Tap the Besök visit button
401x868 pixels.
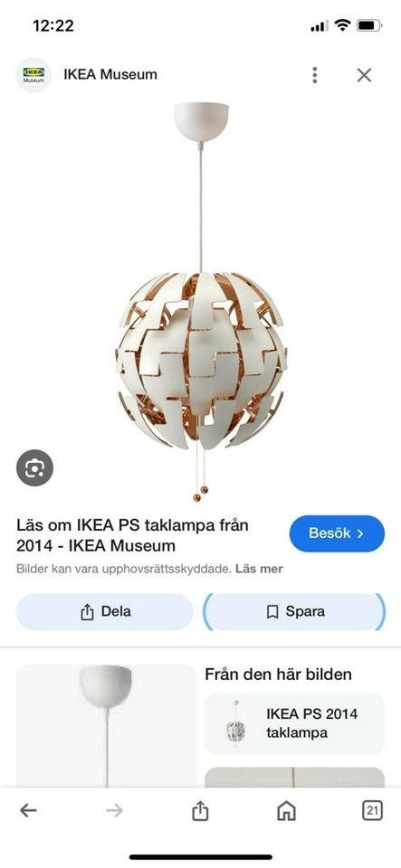click(x=337, y=533)
